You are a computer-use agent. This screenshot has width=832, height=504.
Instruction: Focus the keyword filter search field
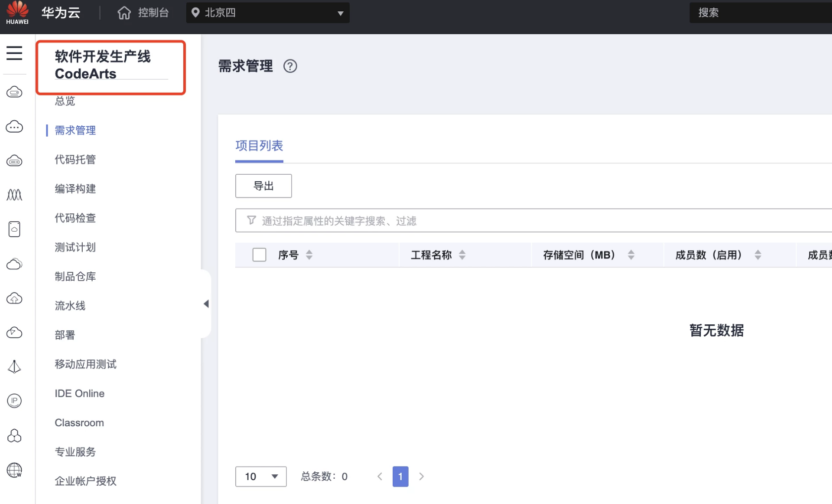(534, 220)
